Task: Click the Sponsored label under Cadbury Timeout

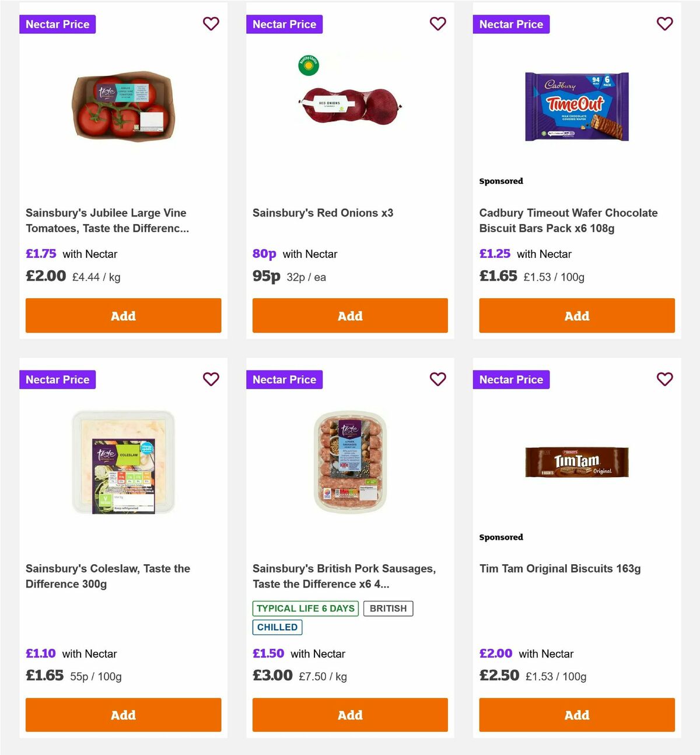Action: click(x=501, y=181)
